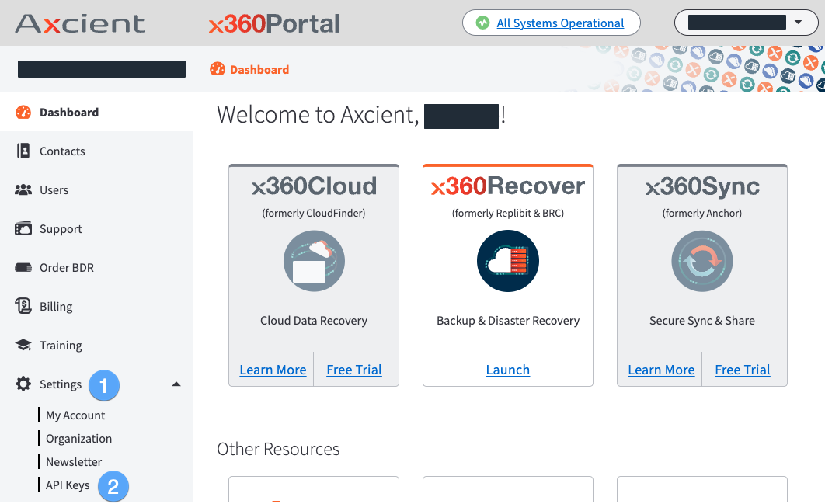Click the x360Cloud product circle icon
Image resolution: width=825 pixels, height=504 pixels.
tap(314, 261)
